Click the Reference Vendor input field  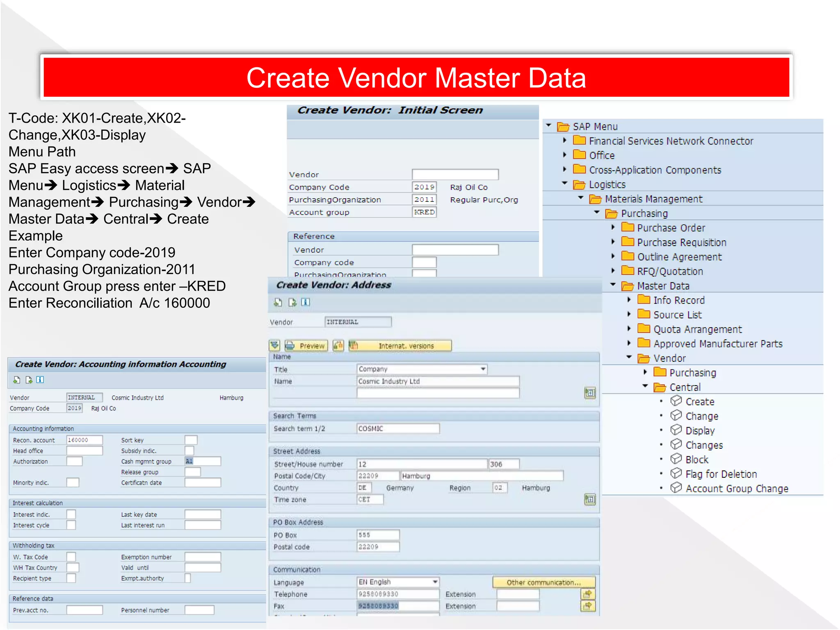[x=455, y=250]
